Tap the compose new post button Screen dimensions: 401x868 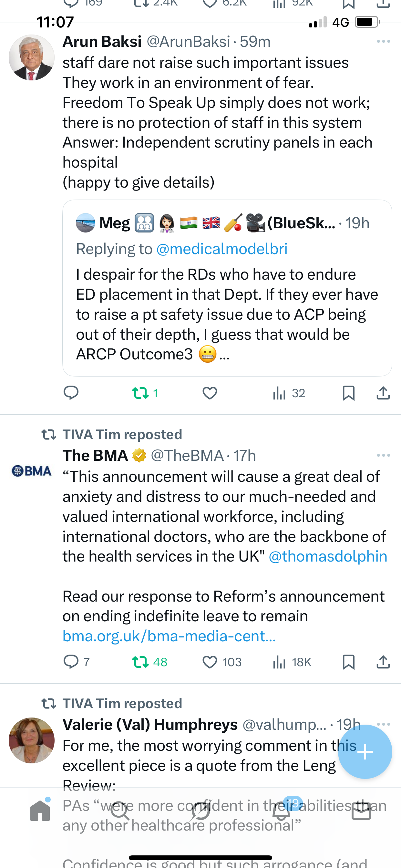[365, 752]
